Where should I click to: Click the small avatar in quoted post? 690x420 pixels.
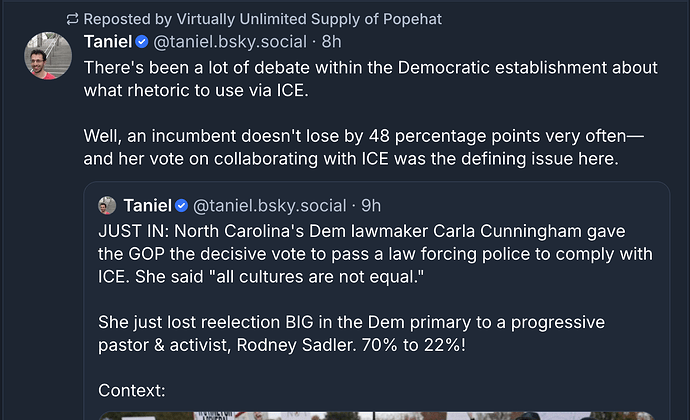[x=107, y=206]
